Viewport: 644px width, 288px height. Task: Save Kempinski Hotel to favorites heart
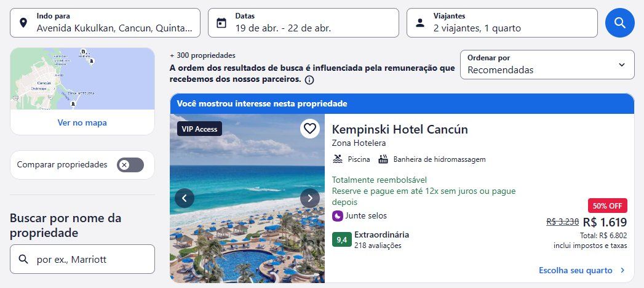(x=309, y=129)
